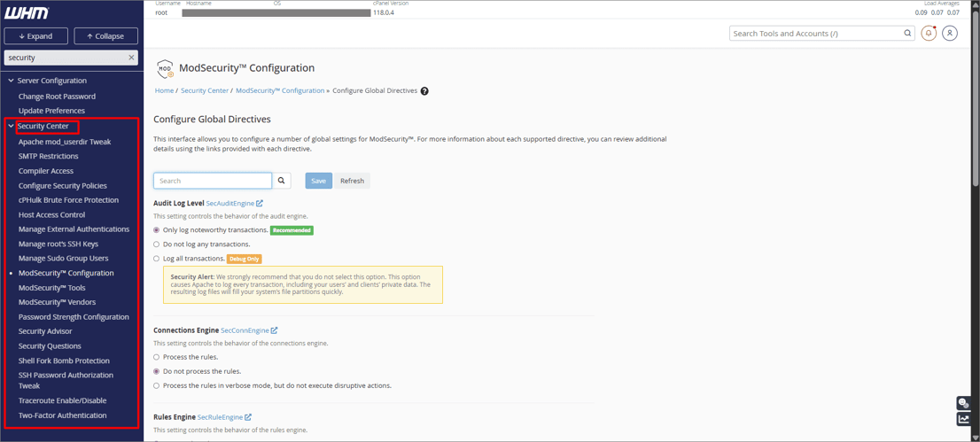
Task: Go to Security Center breadcrumb link
Action: (x=205, y=90)
